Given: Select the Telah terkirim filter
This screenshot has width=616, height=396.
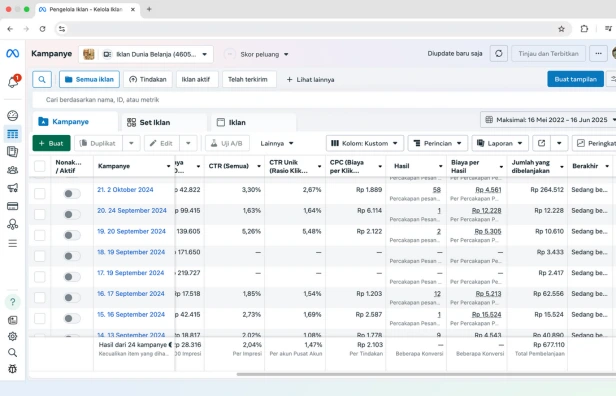Looking at the screenshot, I should click(248, 79).
